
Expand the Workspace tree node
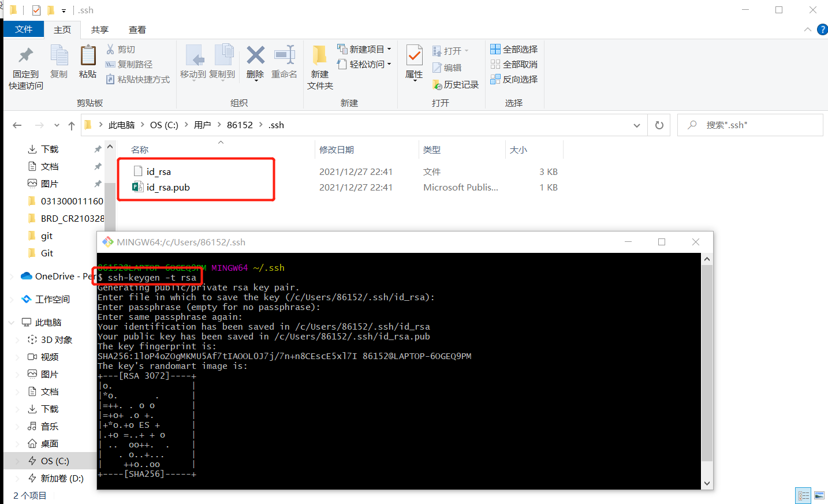pos(12,299)
